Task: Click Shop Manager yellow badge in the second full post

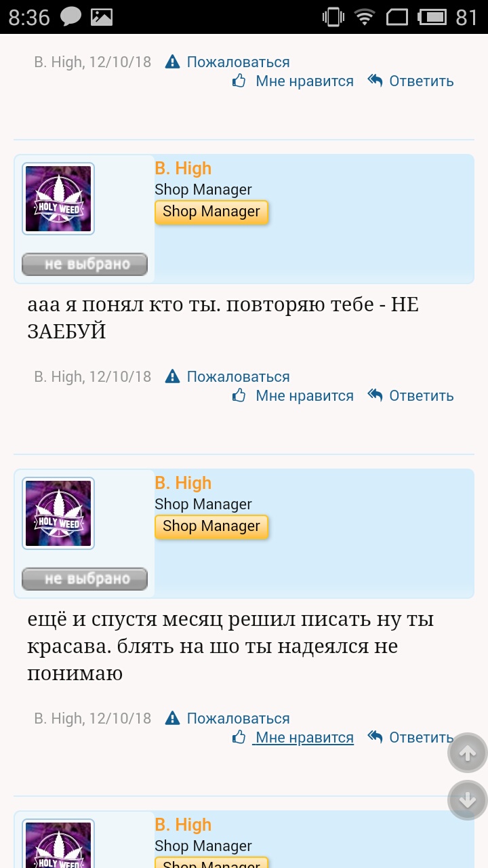Action: tap(211, 526)
